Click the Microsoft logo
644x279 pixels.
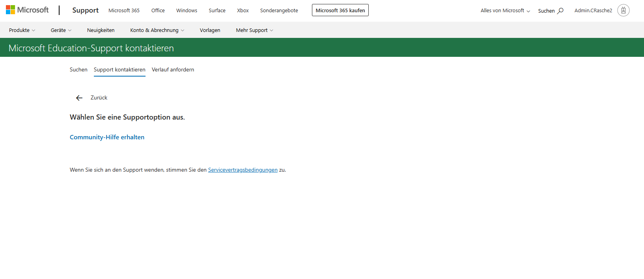27,10
